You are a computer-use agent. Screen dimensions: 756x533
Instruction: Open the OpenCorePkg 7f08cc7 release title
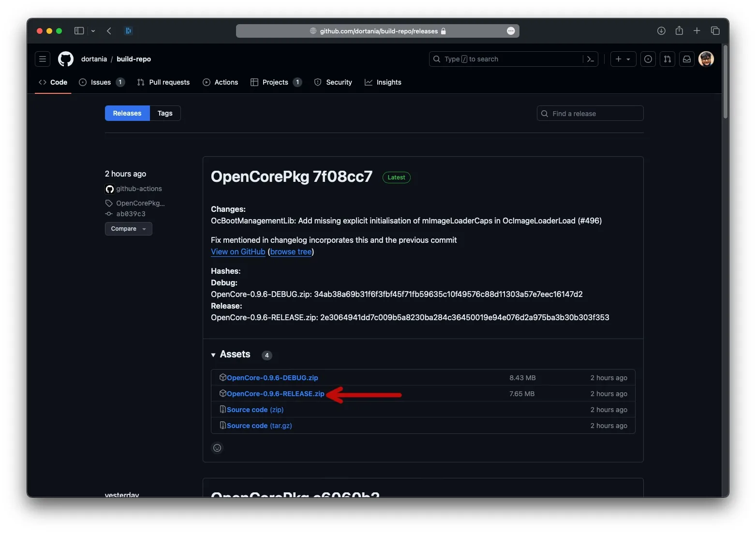click(292, 177)
